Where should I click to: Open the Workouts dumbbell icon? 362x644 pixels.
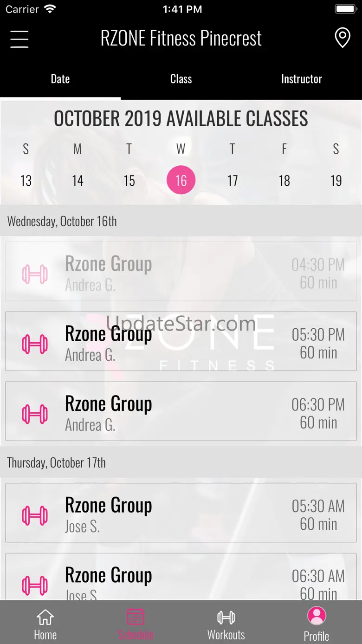click(x=226, y=618)
